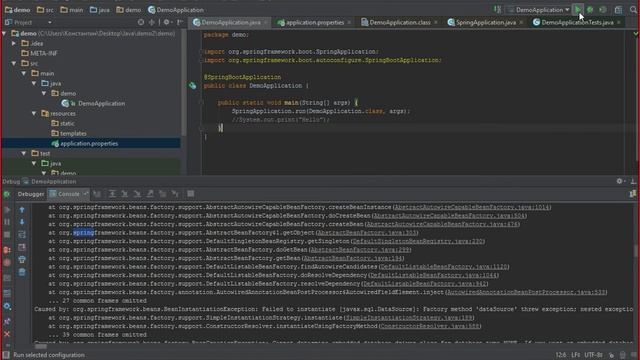The image size is (640, 360).
Task: Close the SpringApplication.java tab
Action: click(x=521, y=22)
